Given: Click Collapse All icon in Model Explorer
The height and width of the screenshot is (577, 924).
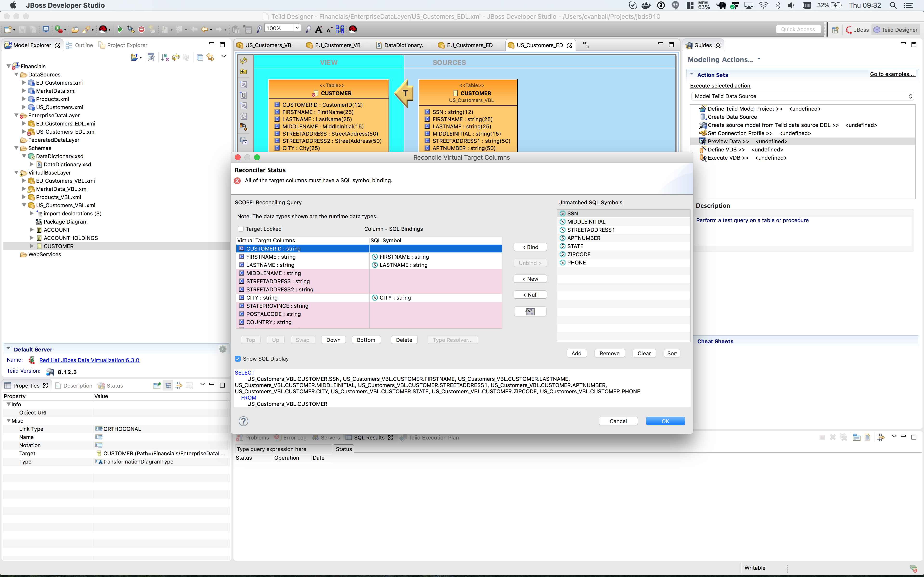Looking at the screenshot, I should pyautogui.click(x=200, y=57).
